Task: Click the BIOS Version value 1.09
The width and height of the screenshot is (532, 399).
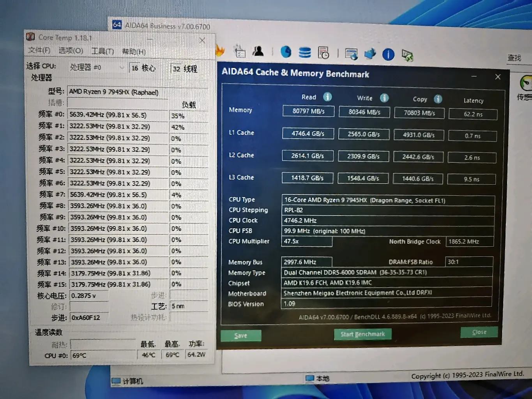Action: pyautogui.click(x=387, y=304)
